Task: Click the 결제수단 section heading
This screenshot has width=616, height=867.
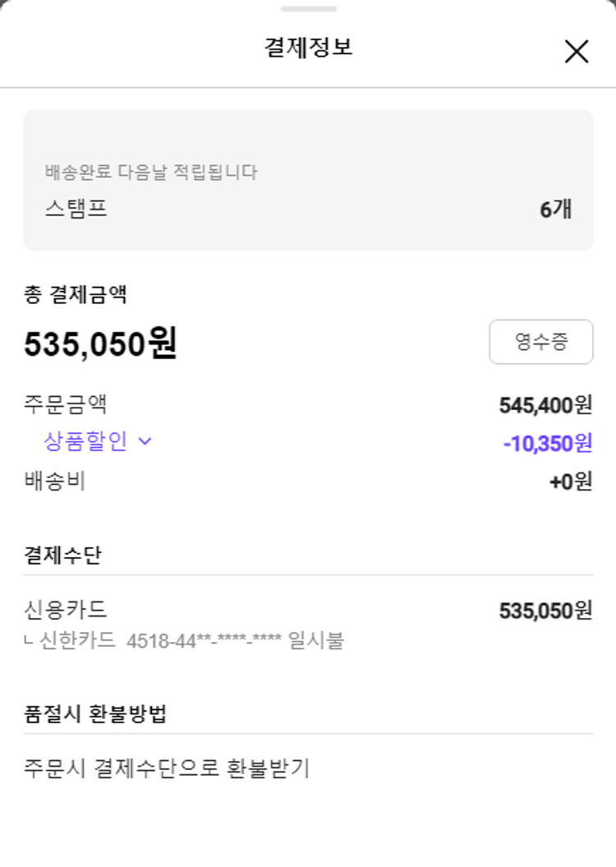Action: 62,556
